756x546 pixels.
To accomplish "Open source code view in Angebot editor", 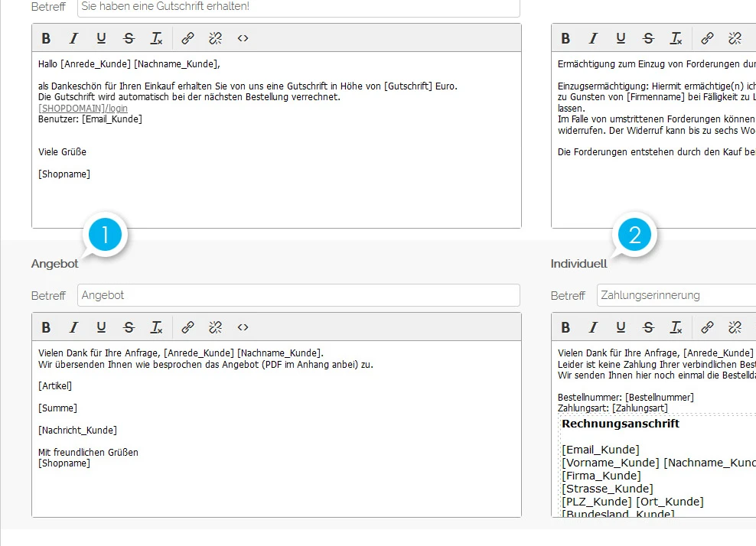I will coord(243,327).
